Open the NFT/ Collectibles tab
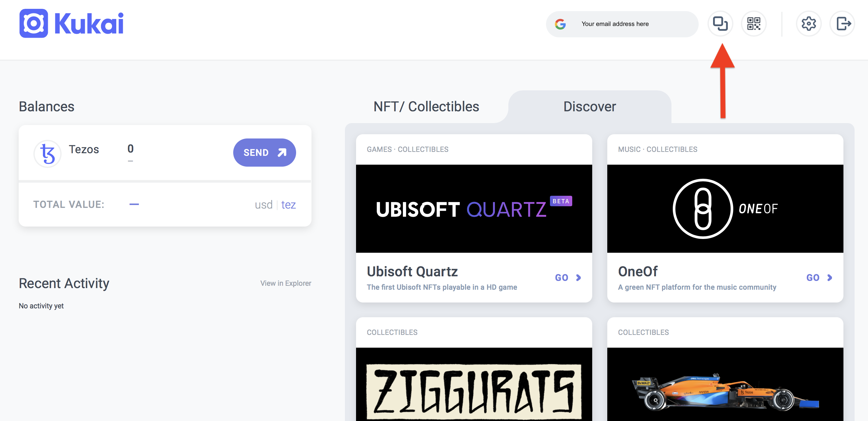Viewport: 868px width, 421px height. (426, 106)
